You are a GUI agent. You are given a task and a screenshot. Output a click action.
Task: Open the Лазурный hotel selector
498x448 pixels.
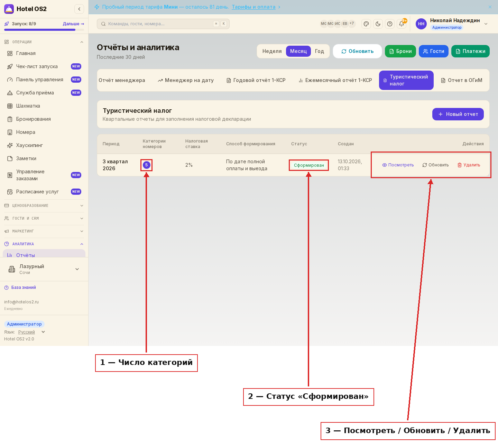(x=44, y=269)
